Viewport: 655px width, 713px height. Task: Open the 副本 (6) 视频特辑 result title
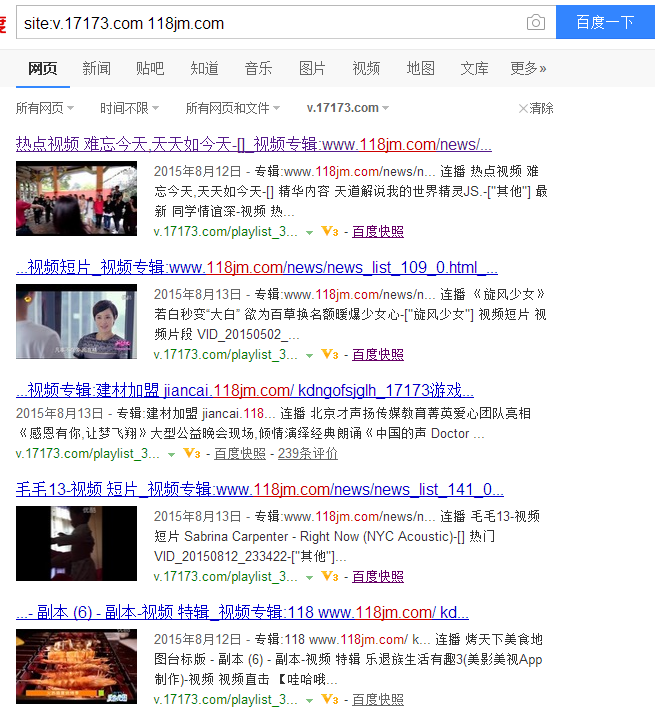[x=242, y=612]
